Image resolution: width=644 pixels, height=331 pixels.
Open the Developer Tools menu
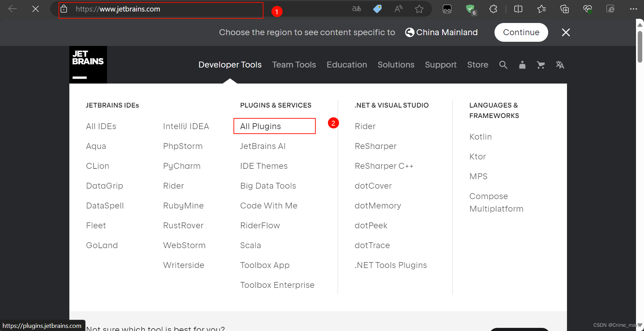[230, 65]
